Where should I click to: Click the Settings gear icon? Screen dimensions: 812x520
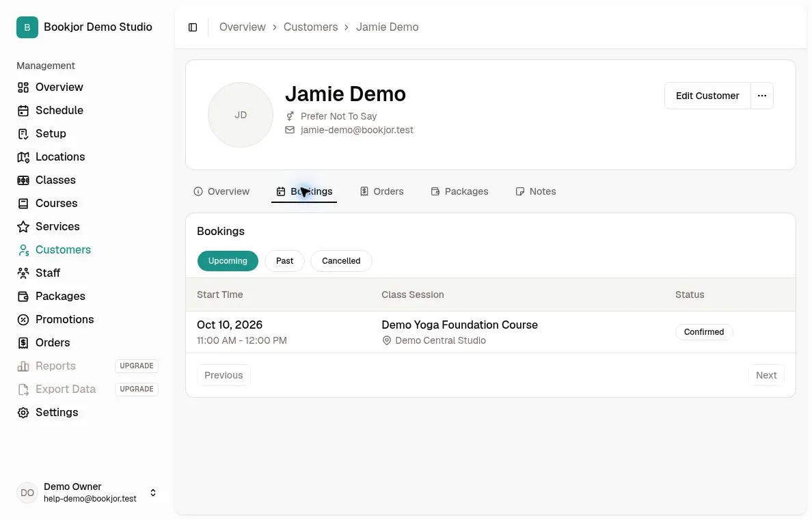click(x=23, y=413)
